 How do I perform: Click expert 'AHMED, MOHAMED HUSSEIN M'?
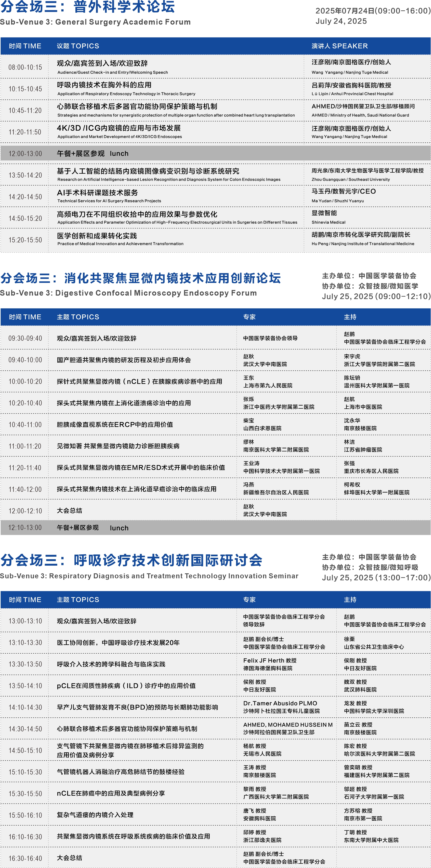coord(288,725)
